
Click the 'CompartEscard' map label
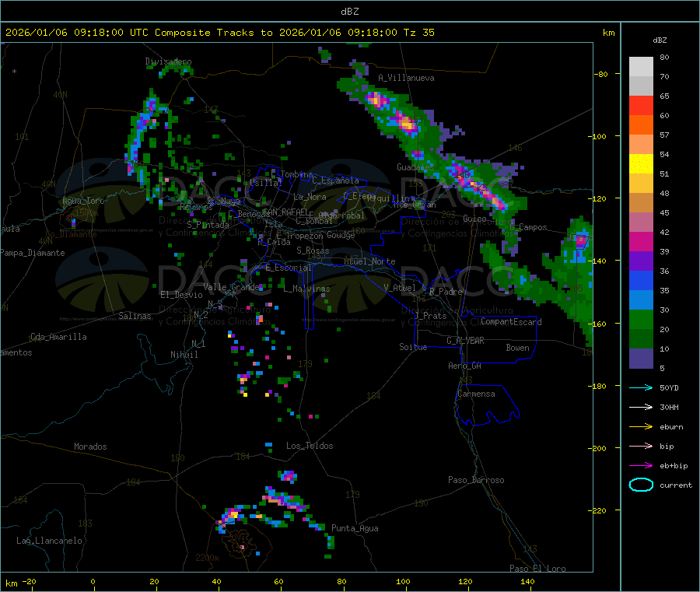[511, 322]
